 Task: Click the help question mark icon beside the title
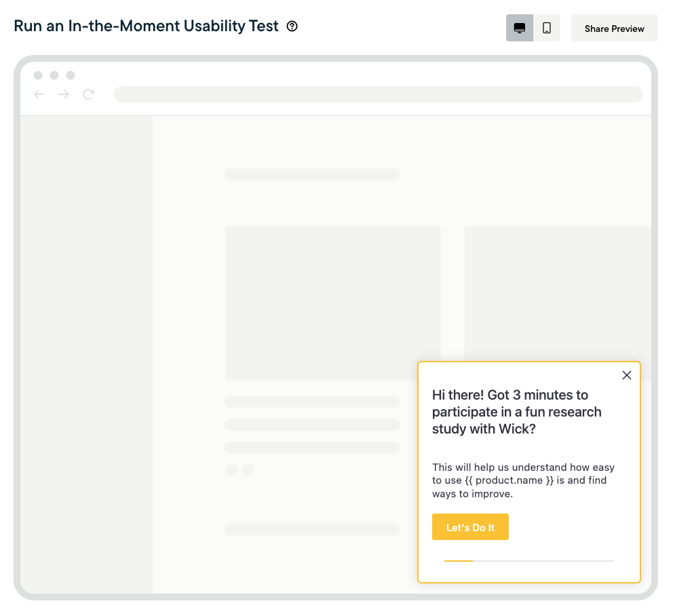click(x=292, y=26)
